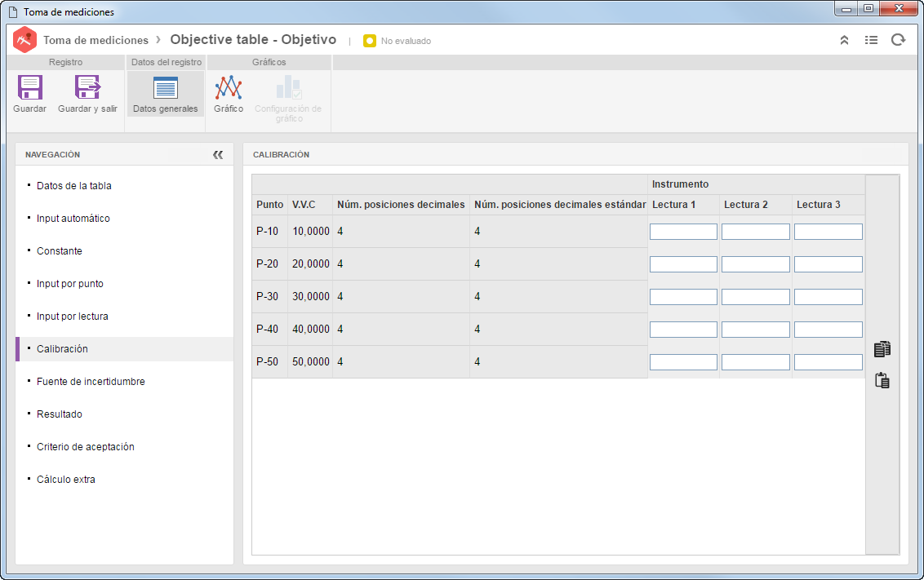Viewport: 924px width, 580px height.
Task: Click Lectura 3 field for P-40
Action: tap(828, 330)
